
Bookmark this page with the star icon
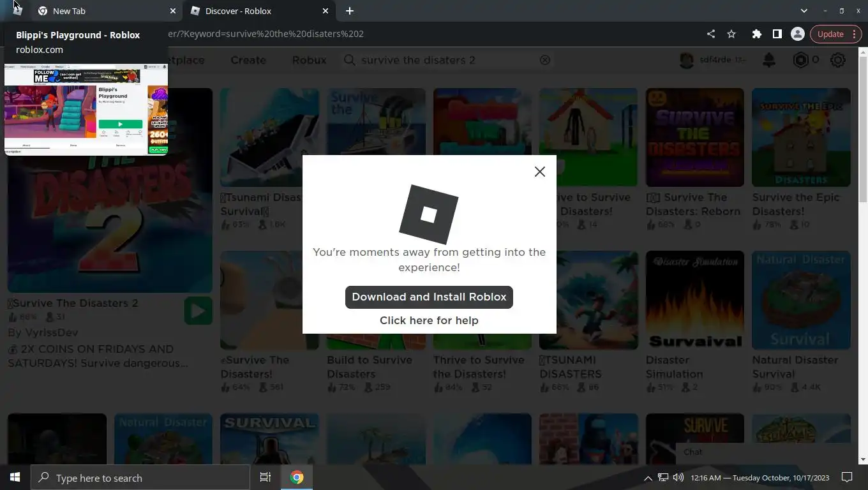pos(731,34)
